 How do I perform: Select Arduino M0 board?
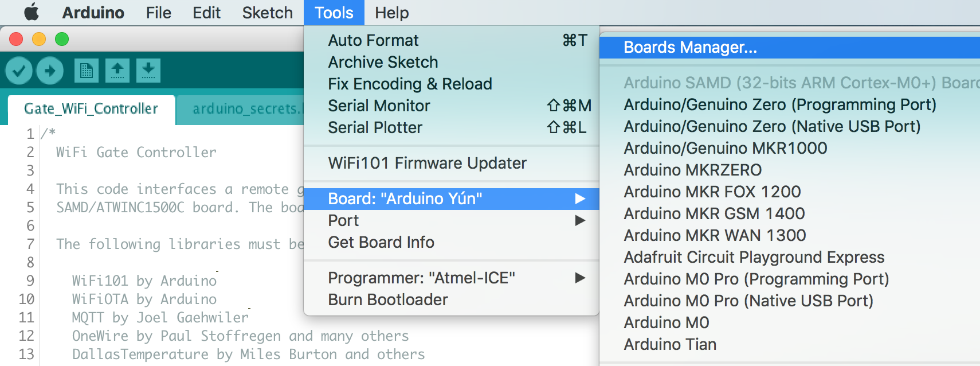coord(790,322)
